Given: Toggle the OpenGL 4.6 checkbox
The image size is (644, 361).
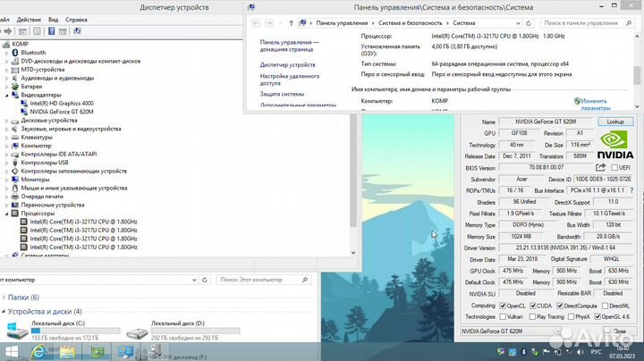Looking at the screenshot, I should (598, 316).
